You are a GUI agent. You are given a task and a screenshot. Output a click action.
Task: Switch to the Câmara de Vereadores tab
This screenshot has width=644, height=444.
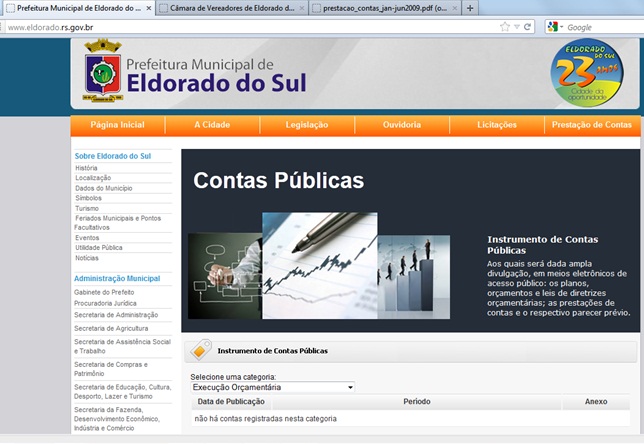tap(232, 8)
